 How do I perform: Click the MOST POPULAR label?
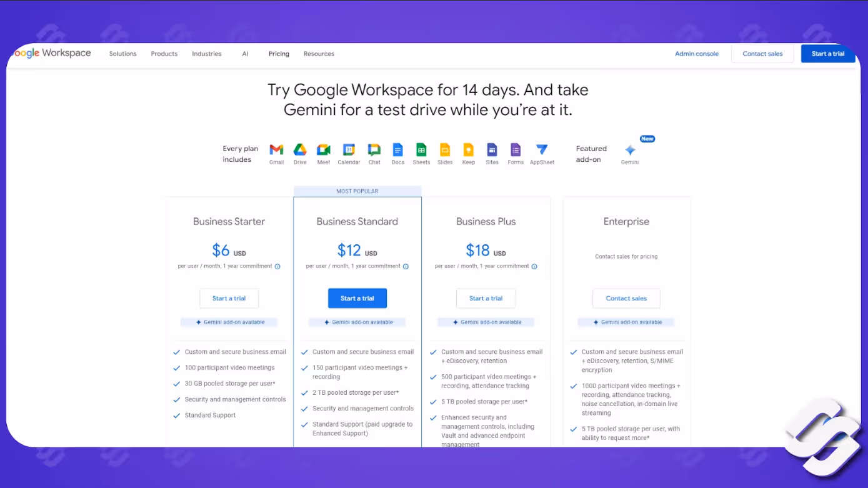click(x=357, y=191)
